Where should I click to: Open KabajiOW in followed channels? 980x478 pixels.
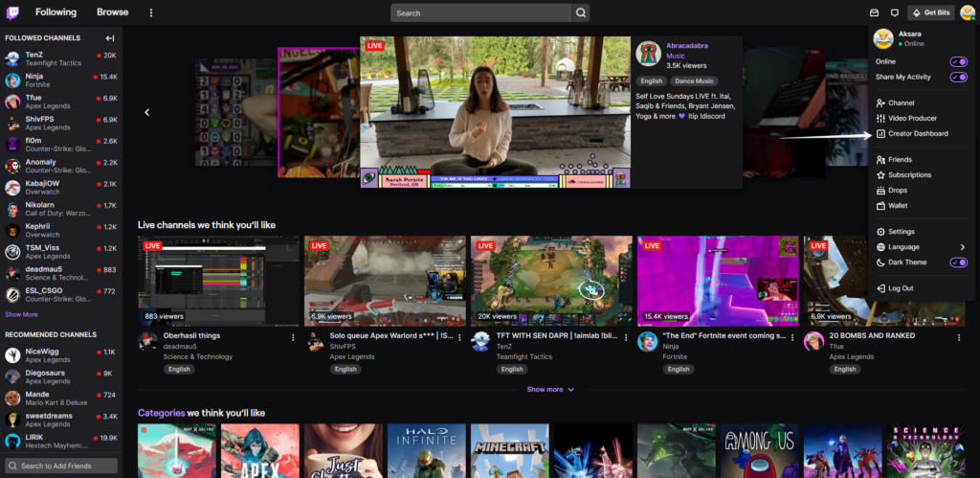point(61,188)
